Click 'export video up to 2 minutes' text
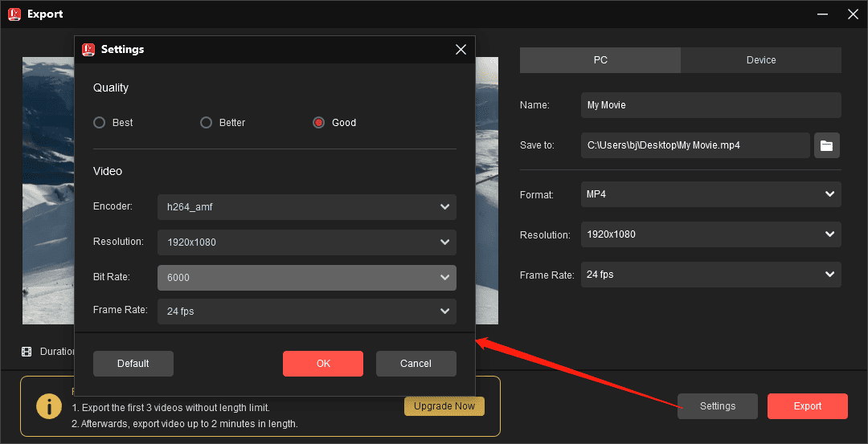Screen dimensions: 868x444 tap(185, 424)
